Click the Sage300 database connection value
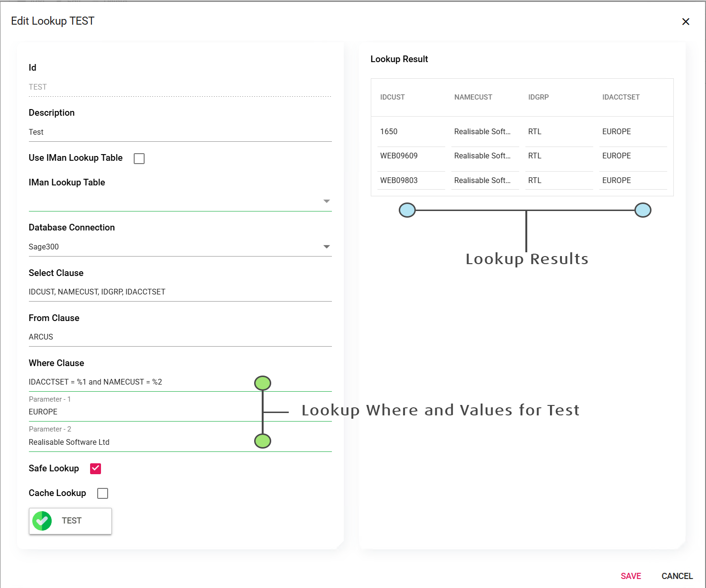The height and width of the screenshot is (588, 706). tap(44, 247)
